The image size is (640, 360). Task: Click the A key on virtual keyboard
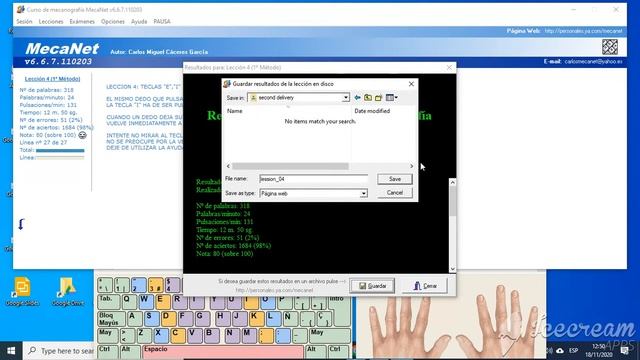point(134,319)
